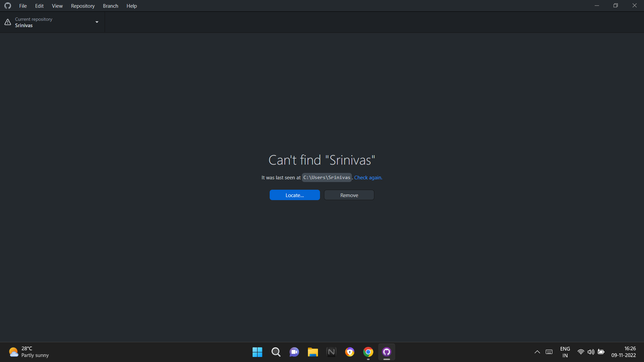The height and width of the screenshot is (362, 644).
Task: Click the missing repository warning icon
Action: coord(8,22)
